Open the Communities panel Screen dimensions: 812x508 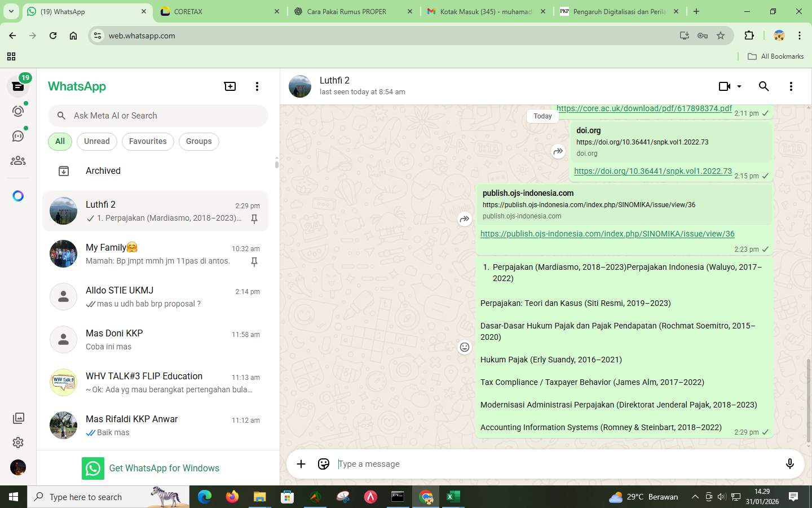tap(17, 160)
